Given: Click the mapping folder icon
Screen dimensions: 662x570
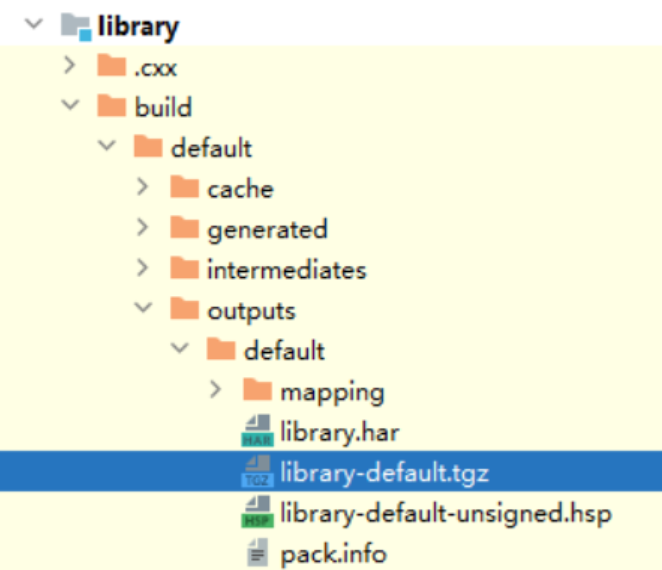Looking at the screenshot, I should point(257,391).
